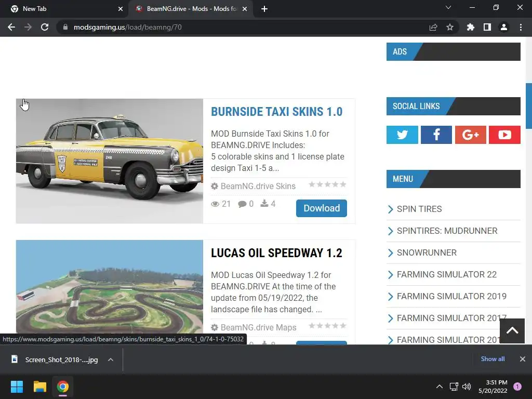This screenshot has width=532, height=399.
Task: Close the New Tab tab
Action: pyautogui.click(x=121, y=9)
